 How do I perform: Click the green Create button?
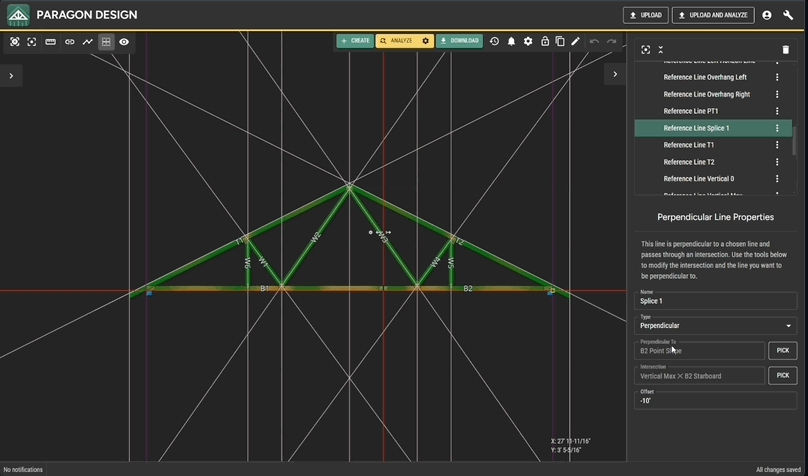point(355,41)
